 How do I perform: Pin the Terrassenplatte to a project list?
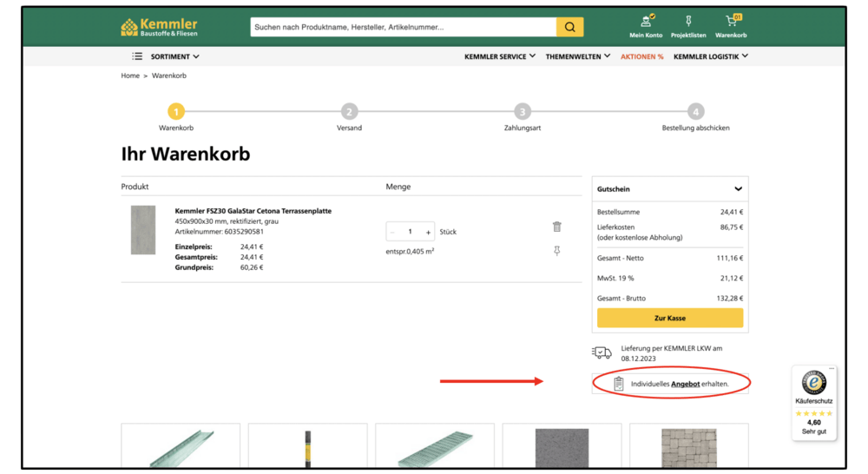(x=557, y=251)
